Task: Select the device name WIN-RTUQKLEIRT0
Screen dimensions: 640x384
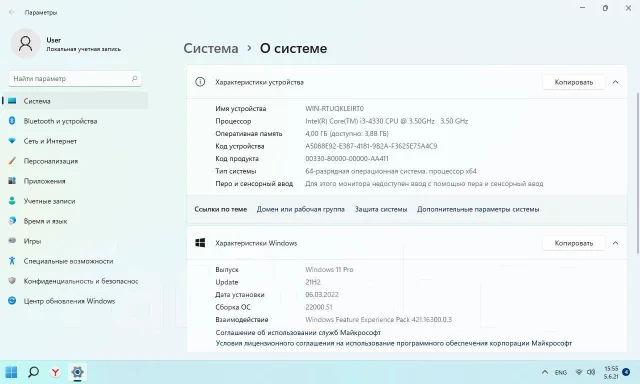Action: [x=334, y=109]
